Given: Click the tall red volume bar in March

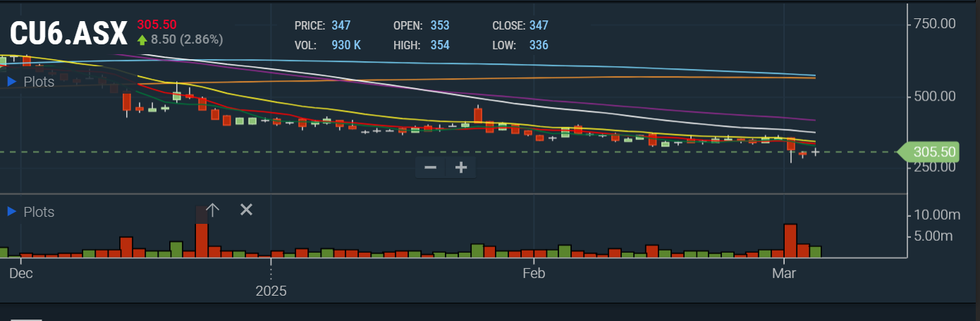Looking at the screenshot, I should pyautogui.click(x=790, y=240).
